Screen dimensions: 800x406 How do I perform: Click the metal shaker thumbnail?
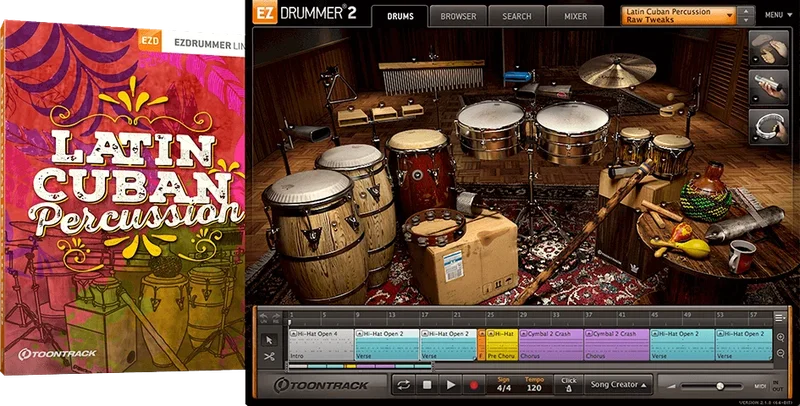point(768,87)
